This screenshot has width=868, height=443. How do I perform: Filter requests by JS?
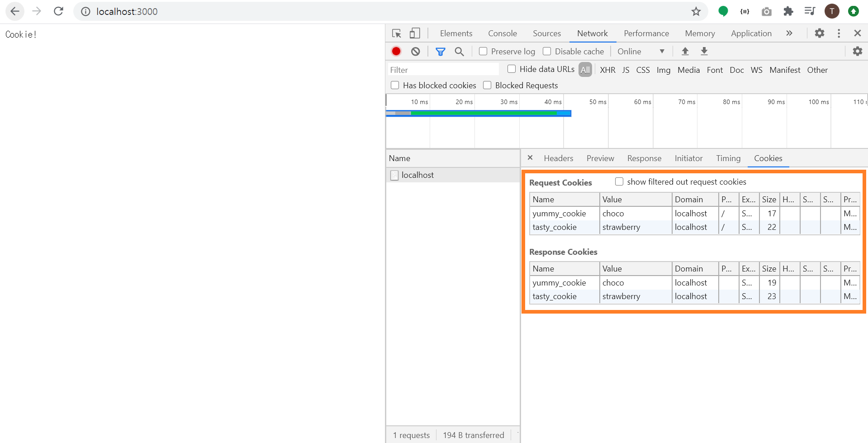coord(626,70)
